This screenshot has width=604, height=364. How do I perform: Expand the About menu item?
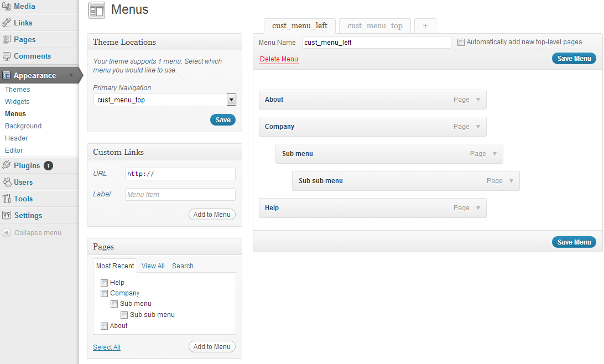(x=478, y=100)
